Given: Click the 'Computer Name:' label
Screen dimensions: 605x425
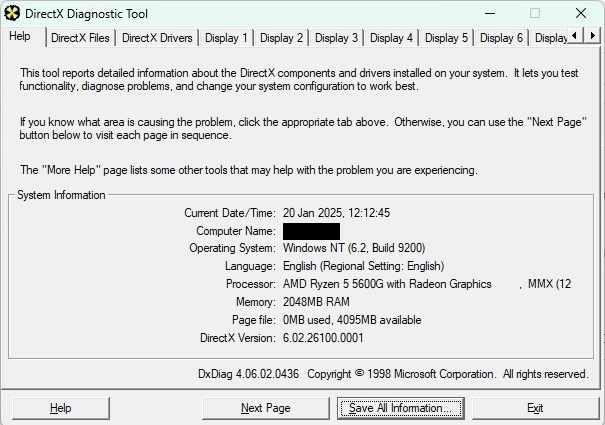Looking at the screenshot, I should point(236,231).
